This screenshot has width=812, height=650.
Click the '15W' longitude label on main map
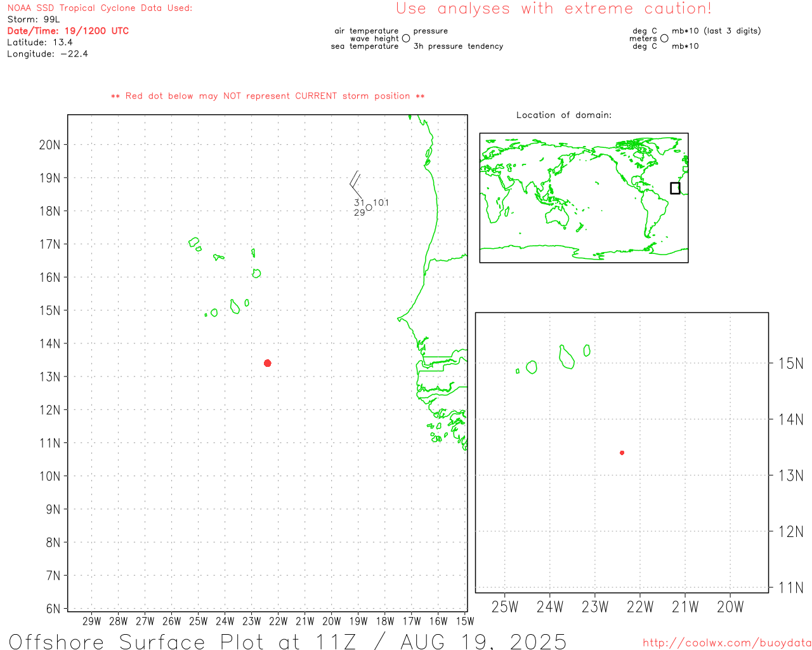coord(465,621)
